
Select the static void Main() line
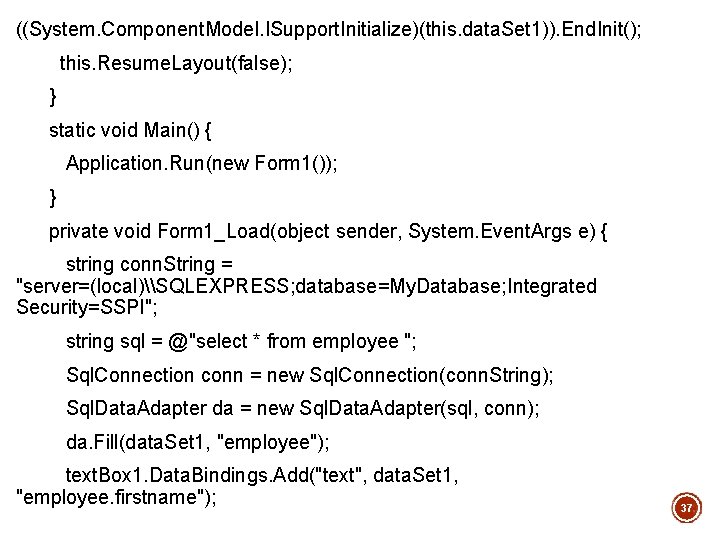pyautogui.click(x=129, y=130)
